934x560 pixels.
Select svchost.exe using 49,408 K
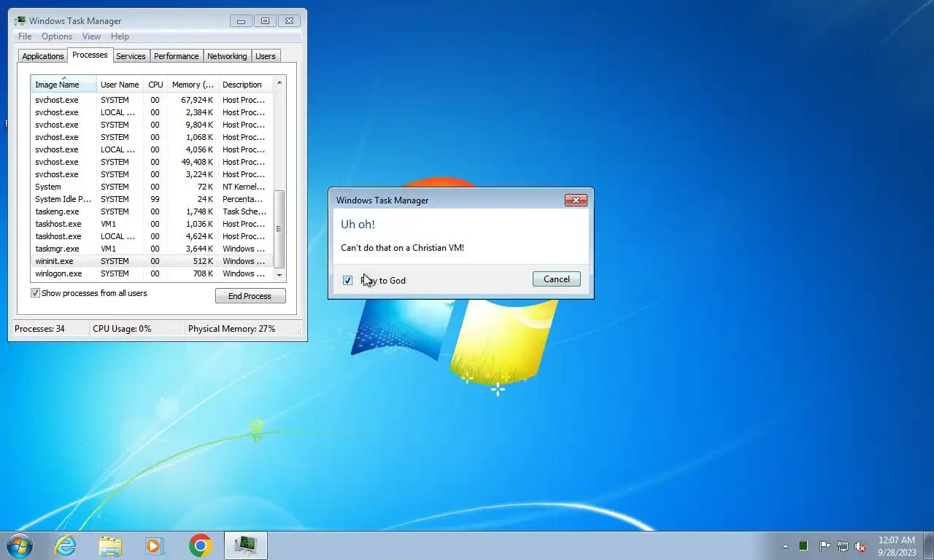(x=152, y=162)
